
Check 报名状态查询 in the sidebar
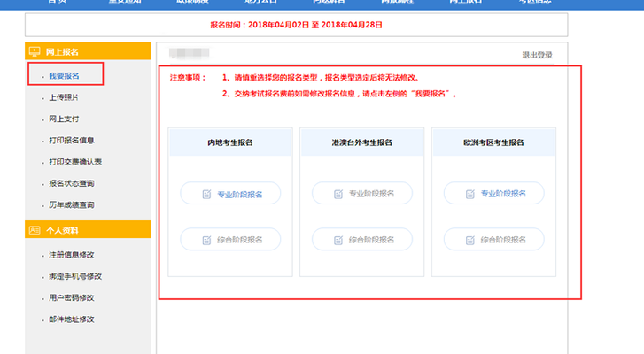(x=71, y=184)
